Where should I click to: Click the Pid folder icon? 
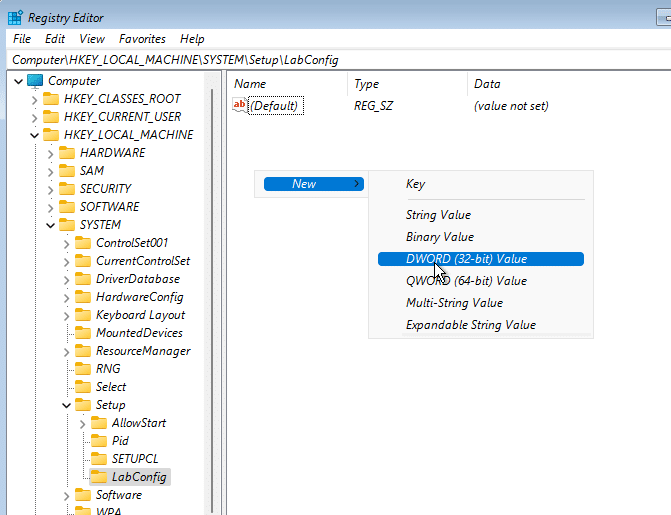pyautogui.click(x=99, y=441)
